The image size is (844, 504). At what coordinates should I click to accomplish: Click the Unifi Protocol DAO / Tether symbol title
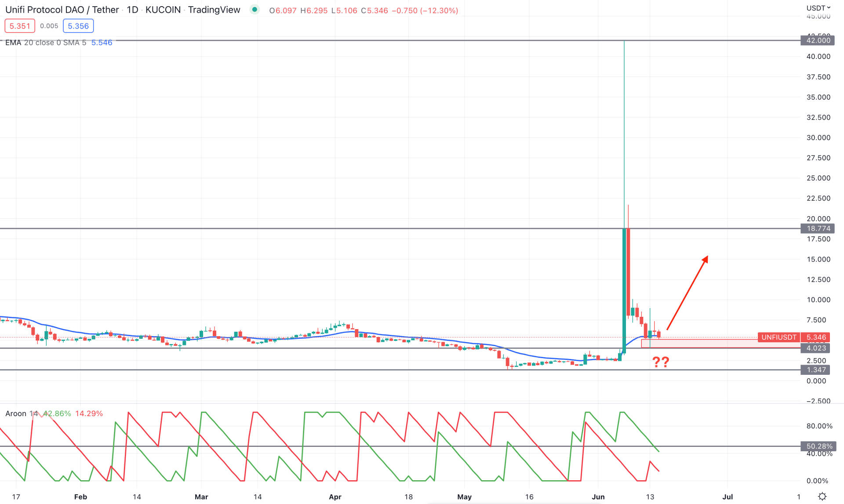62,10
